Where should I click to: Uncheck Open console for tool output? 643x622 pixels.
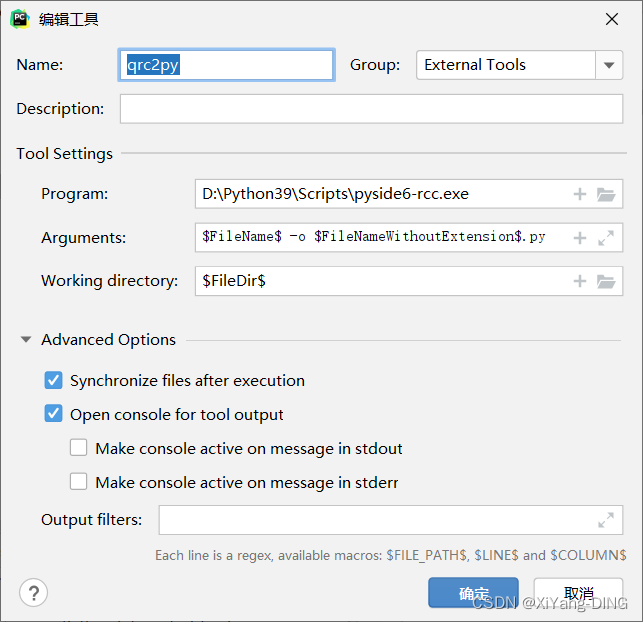click(x=53, y=415)
